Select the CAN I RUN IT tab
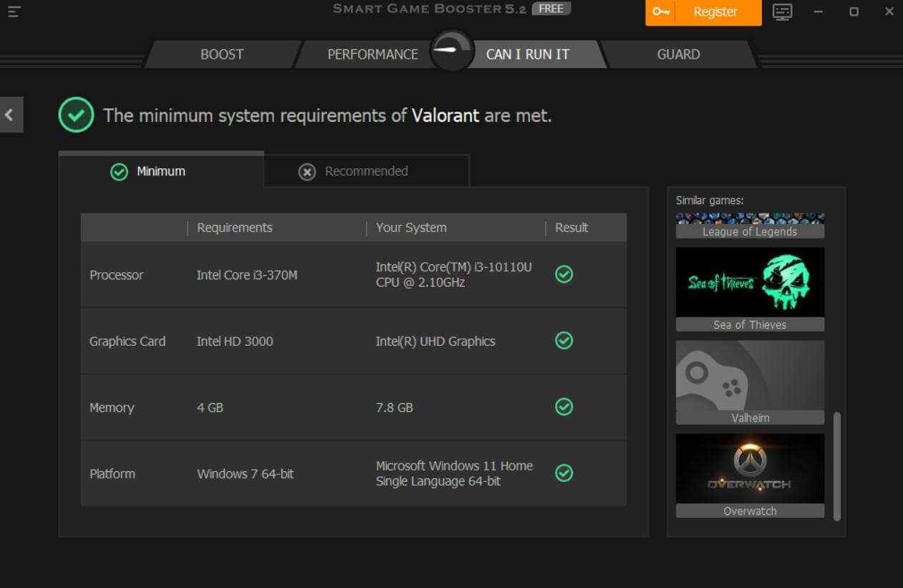The width and height of the screenshot is (903, 588). (x=528, y=54)
